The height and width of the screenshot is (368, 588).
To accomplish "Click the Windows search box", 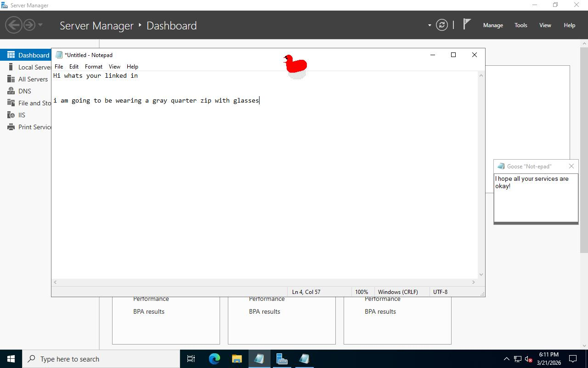I will [101, 359].
